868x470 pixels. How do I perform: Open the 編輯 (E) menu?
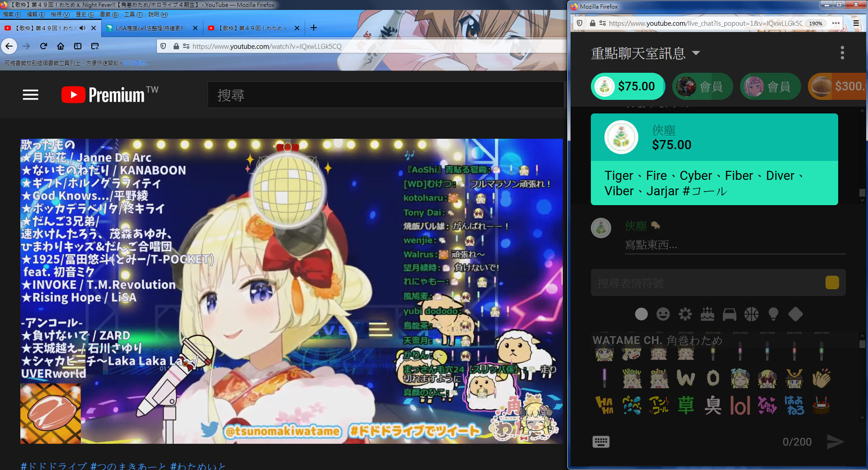click(x=36, y=14)
